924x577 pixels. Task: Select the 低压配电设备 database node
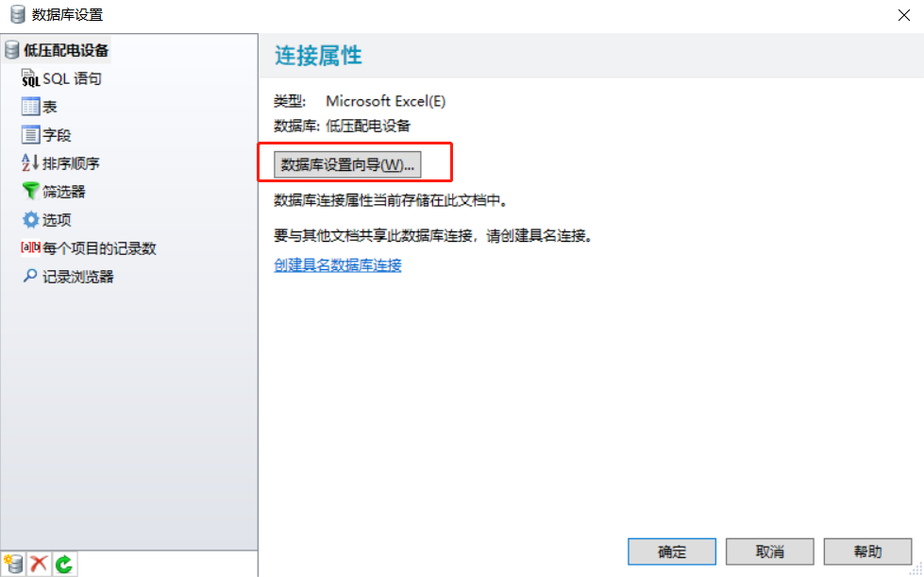[58, 50]
